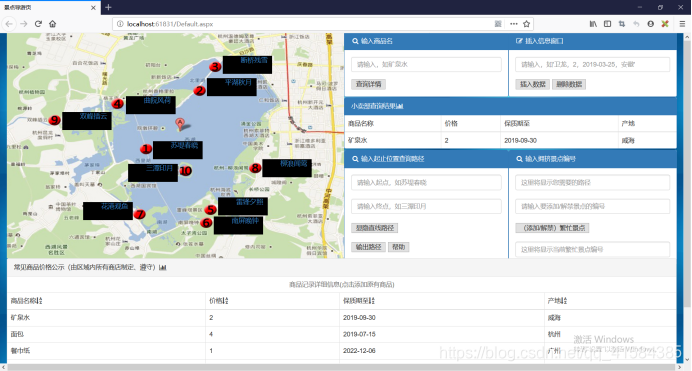Click 矿泉水 in the query result table
The height and width of the screenshot is (371, 692).
point(357,140)
